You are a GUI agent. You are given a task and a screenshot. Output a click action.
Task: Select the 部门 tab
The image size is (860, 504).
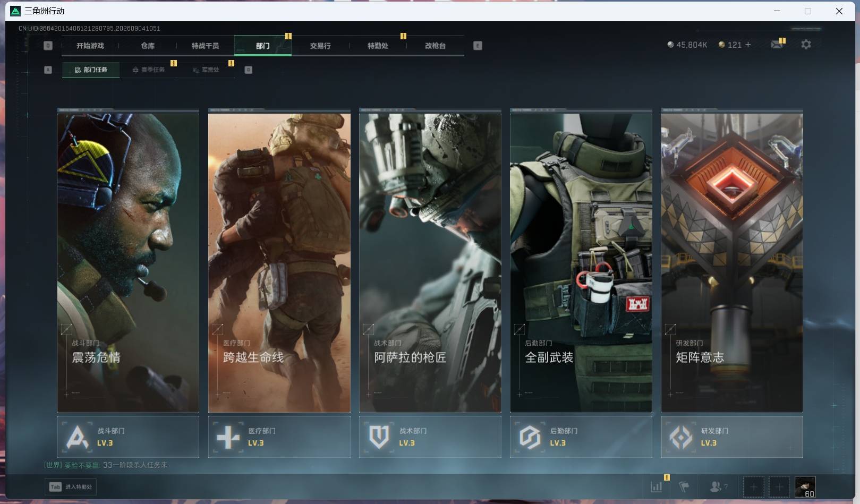coord(262,46)
